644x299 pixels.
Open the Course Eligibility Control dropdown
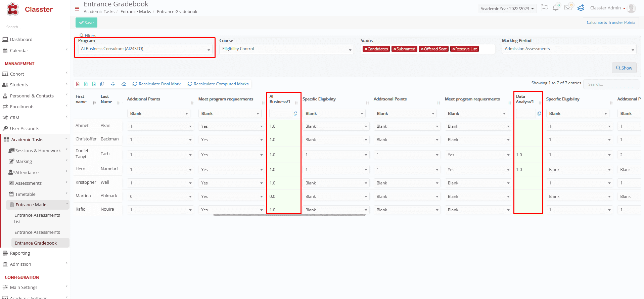pos(286,49)
